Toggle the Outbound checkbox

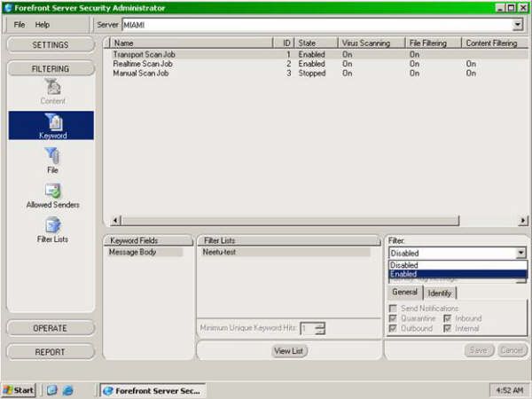coord(393,328)
